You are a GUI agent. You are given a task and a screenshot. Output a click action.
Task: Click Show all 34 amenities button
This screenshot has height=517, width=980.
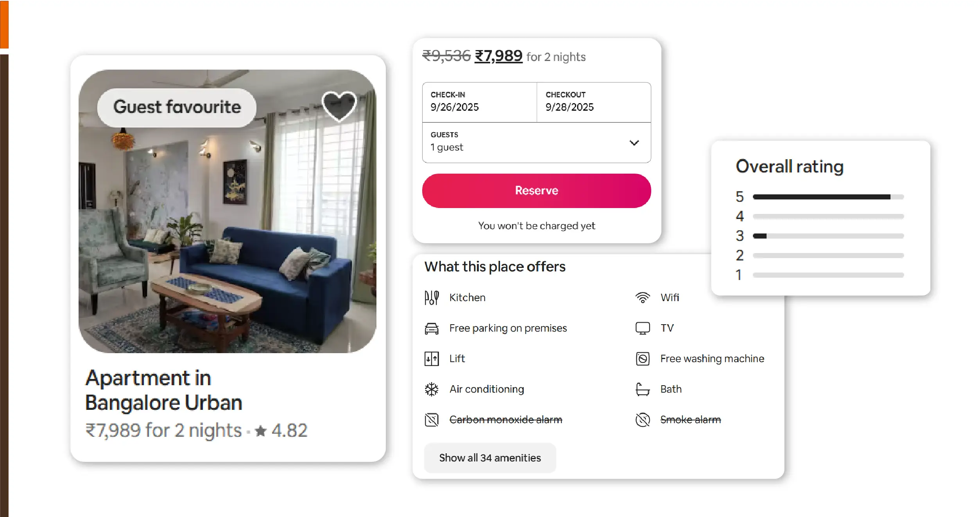point(490,458)
